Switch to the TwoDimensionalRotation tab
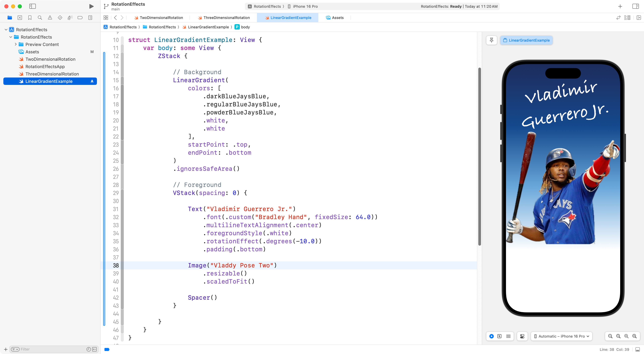The image size is (644, 354). point(161,18)
